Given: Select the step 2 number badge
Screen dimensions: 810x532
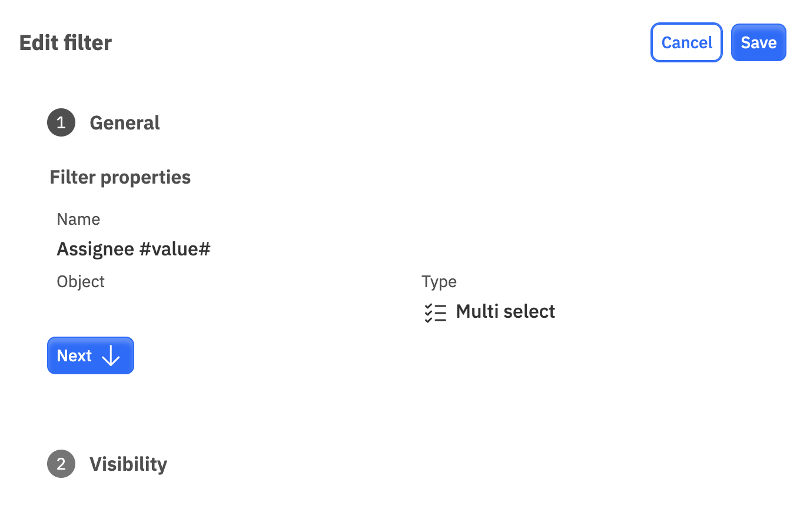Looking at the screenshot, I should click(x=61, y=464).
